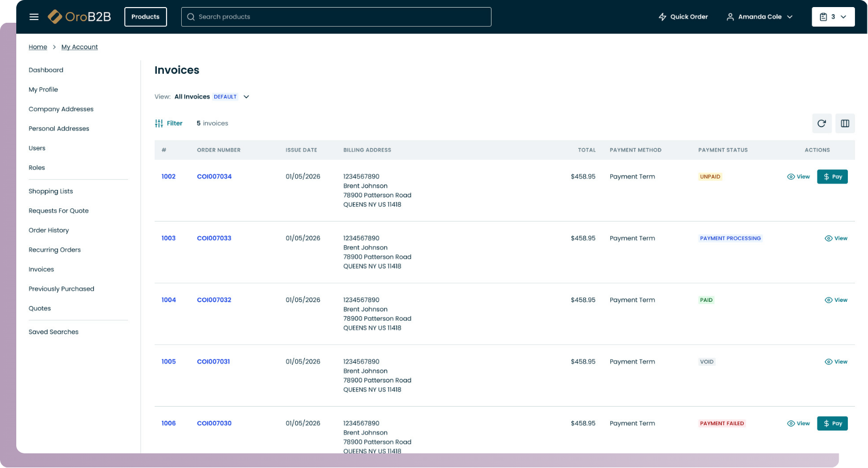The image size is (868, 468).
Task: Open invoice 1004
Action: coord(168,300)
